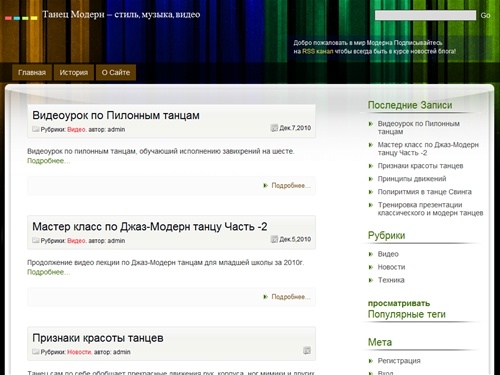Click the Дек.7,2010 date text
500x375 pixels.
pos(295,128)
